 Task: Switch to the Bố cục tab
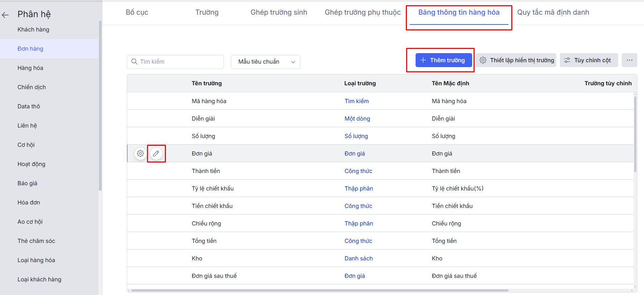137,12
